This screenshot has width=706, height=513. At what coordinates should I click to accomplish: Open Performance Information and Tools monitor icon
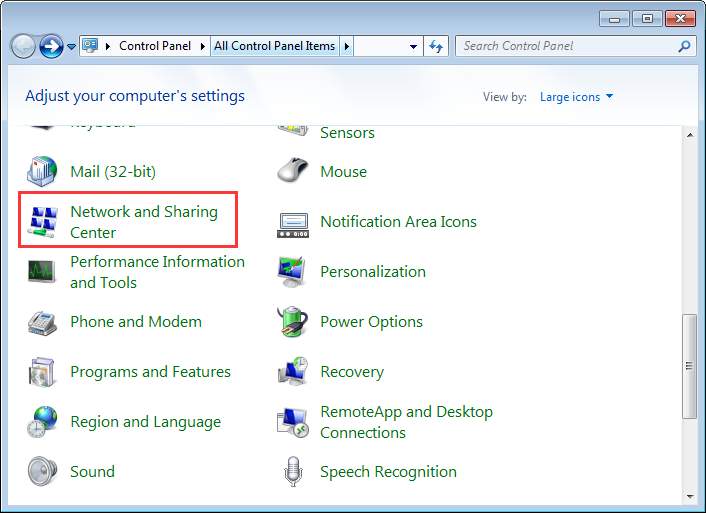pos(42,272)
